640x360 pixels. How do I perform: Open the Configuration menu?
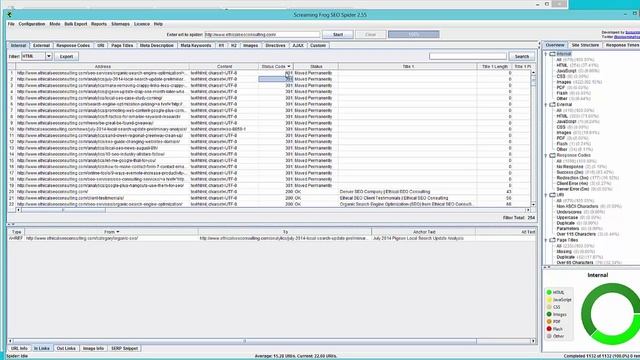click(x=32, y=24)
